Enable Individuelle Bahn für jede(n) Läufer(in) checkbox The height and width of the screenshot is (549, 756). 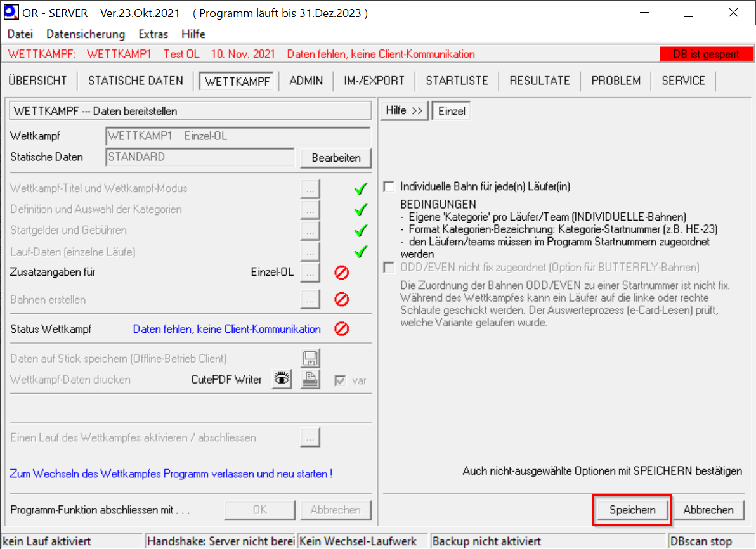pos(389,187)
